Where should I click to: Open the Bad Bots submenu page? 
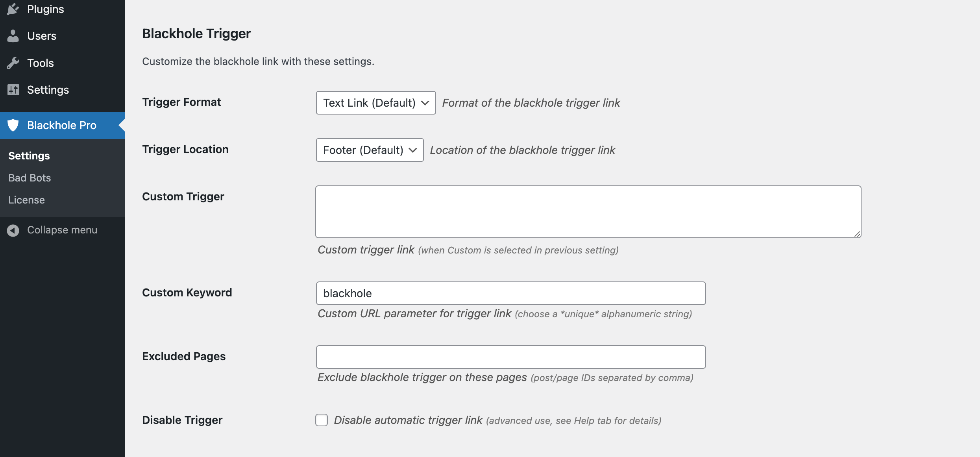30,178
